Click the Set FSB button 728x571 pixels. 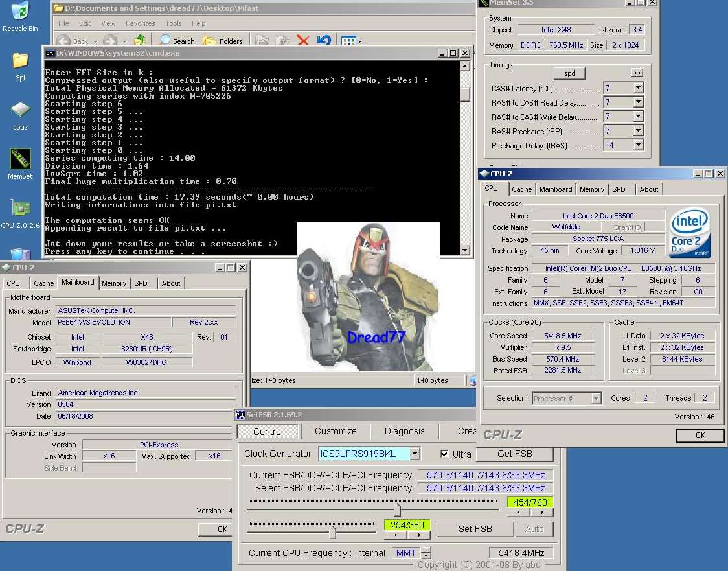point(475,529)
